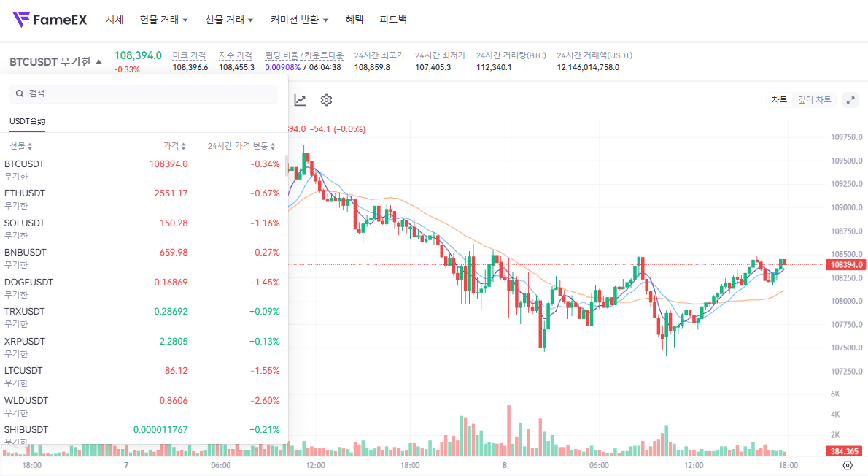Expand chart to fullscreen
868x476 pixels.
click(850, 100)
